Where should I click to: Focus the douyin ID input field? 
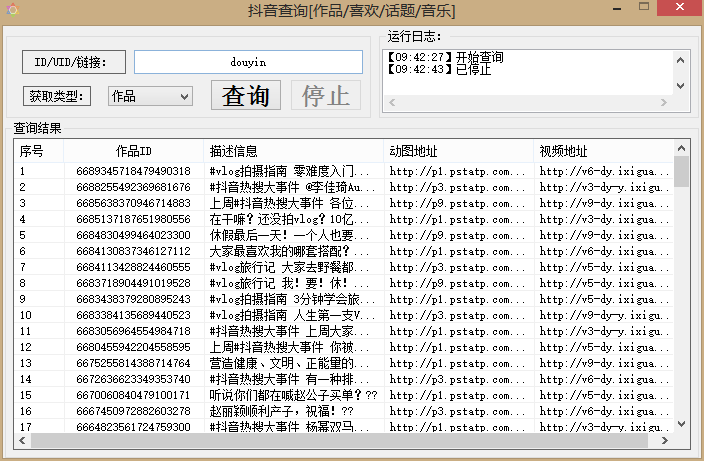point(248,62)
